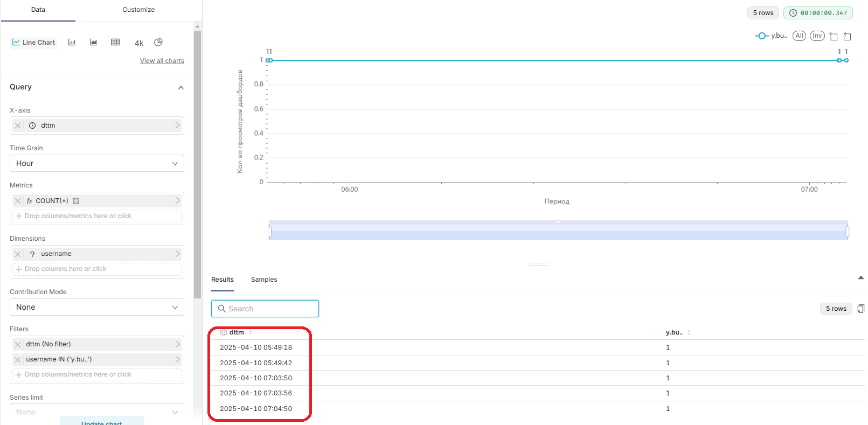Collapse the results panel with the arrow

pos(860,278)
